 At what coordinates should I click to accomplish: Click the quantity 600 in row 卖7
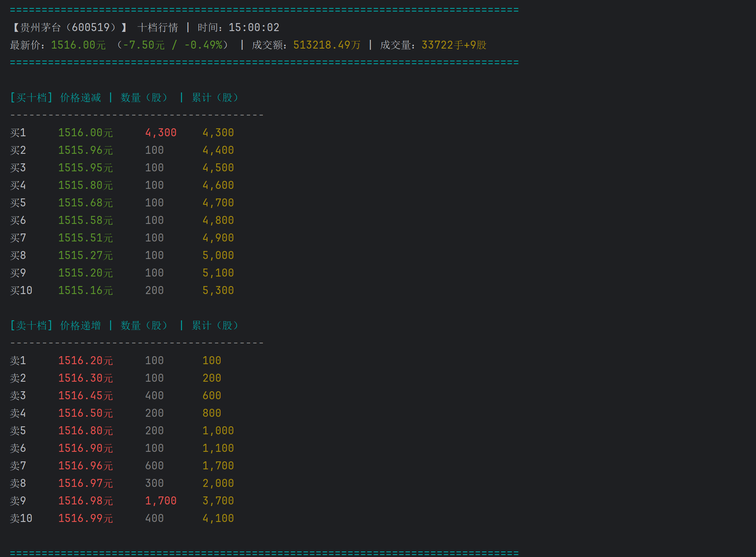(x=154, y=466)
